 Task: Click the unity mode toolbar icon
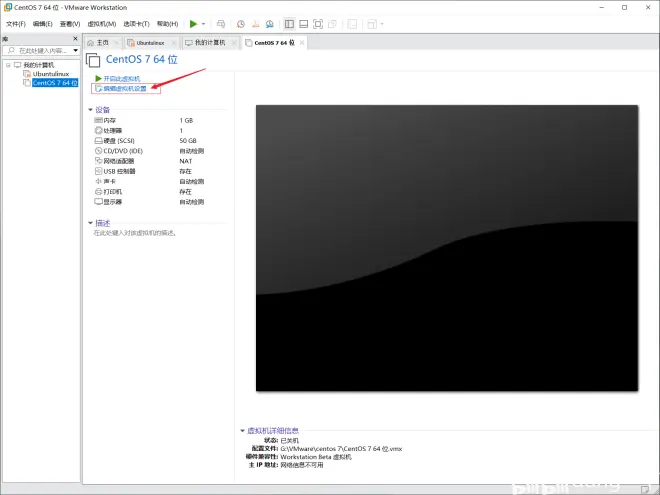coord(333,24)
